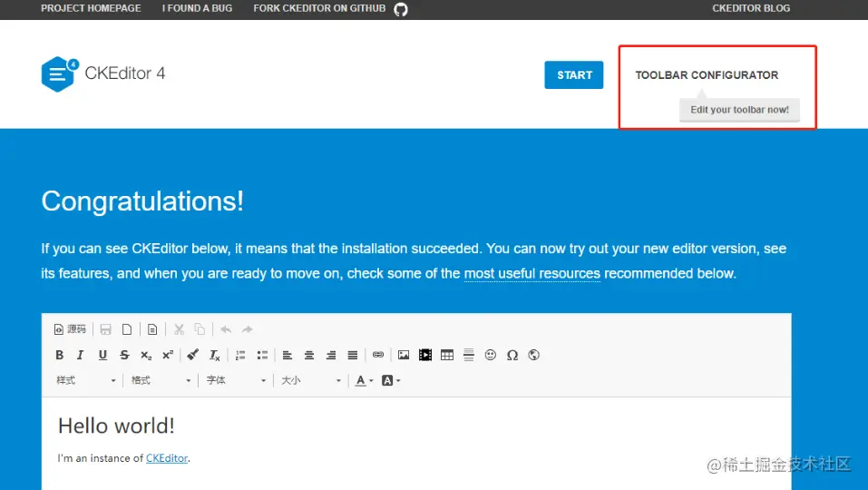Click the 'Edit your toolbar now!' tooltip
Image resolution: width=868 pixels, height=490 pixels.
click(739, 110)
